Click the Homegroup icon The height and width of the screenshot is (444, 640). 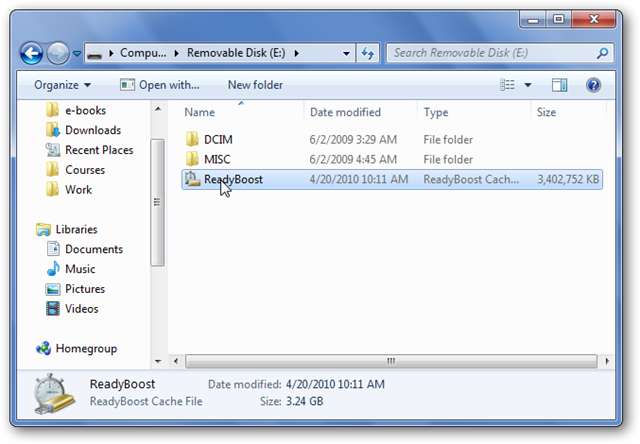pyautogui.click(x=43, y=348)
